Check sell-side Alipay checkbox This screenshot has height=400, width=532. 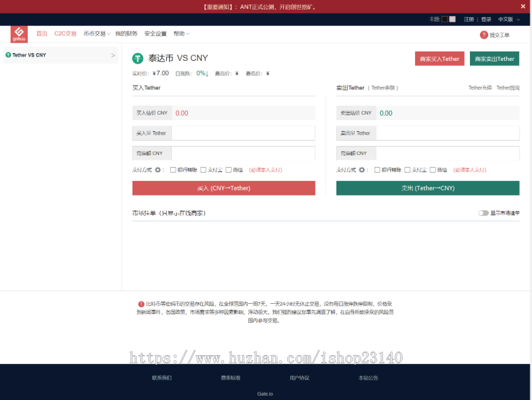407,170
